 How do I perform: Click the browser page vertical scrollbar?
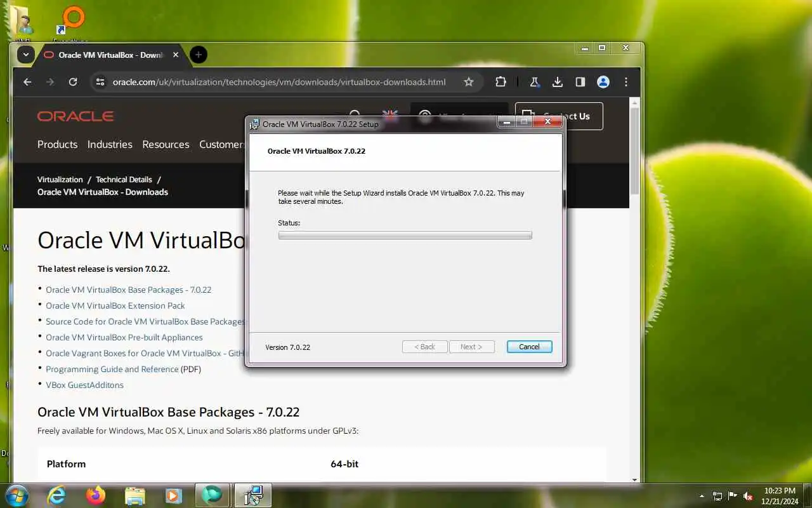click(634, 151)
